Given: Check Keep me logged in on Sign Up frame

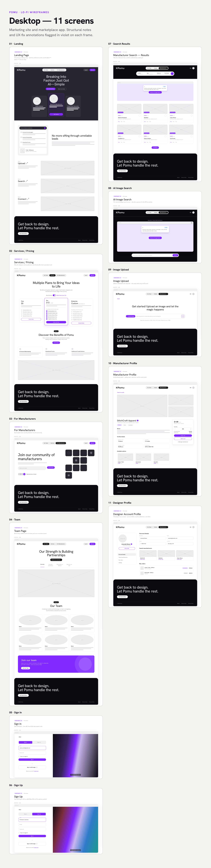Looking at the screenshot, I should tap(19, 833).
